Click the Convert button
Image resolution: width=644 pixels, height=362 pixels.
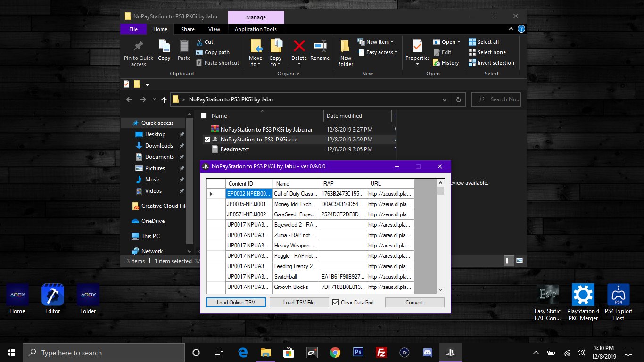click(414, 303)
